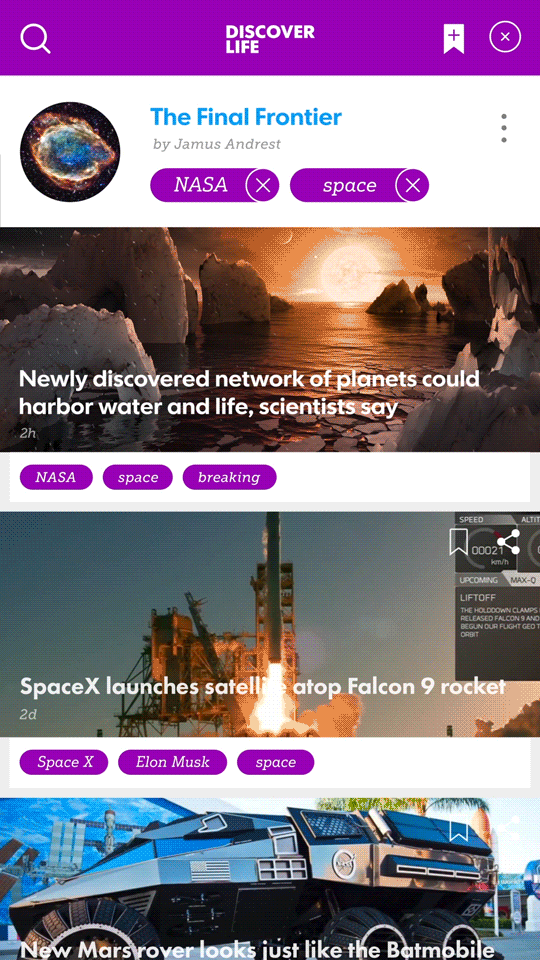Tap the Discover Life logo
540x960 pixels.
coord(269,39)
